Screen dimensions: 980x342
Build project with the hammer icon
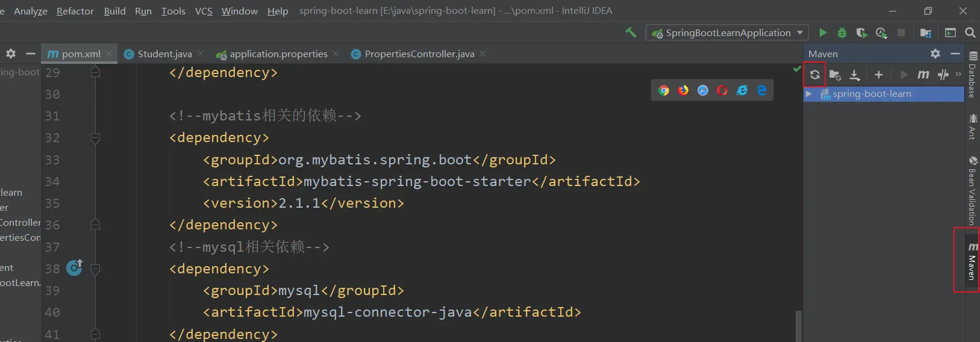[x=631, y=33]
